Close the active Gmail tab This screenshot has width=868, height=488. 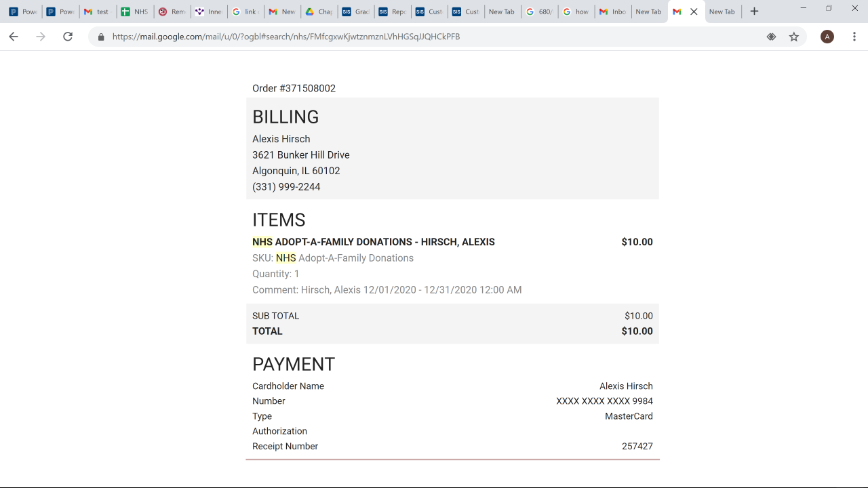(x=694, y=12)
